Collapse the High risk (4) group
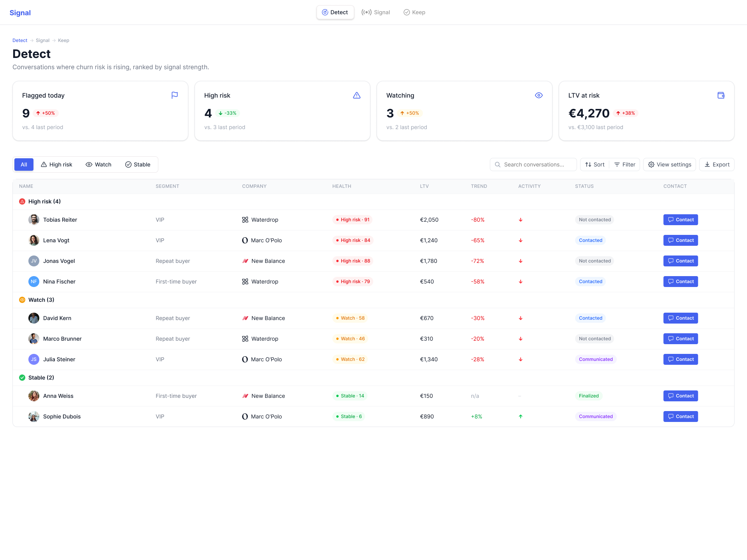The height and width of the screenshot is (560, 747). [x=373, y=201]
